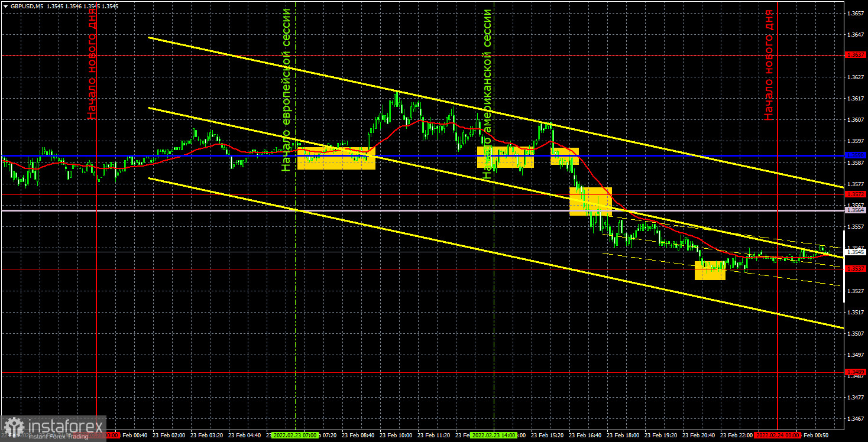This screenshot has width=868, height=442.
Task: Click the 23 Feb 15:20 time label
Action: pyautogui.click(x=547, y=435)
